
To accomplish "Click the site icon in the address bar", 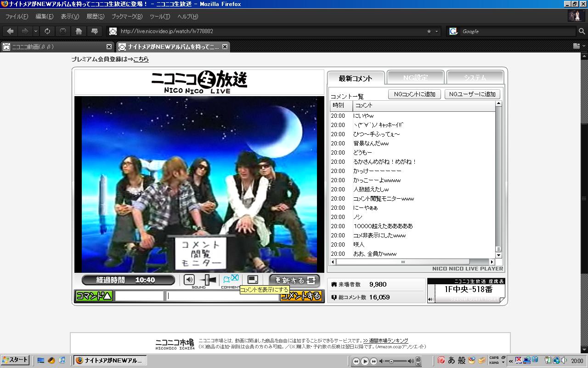I will pyautogui.click(x=113, y=31).
